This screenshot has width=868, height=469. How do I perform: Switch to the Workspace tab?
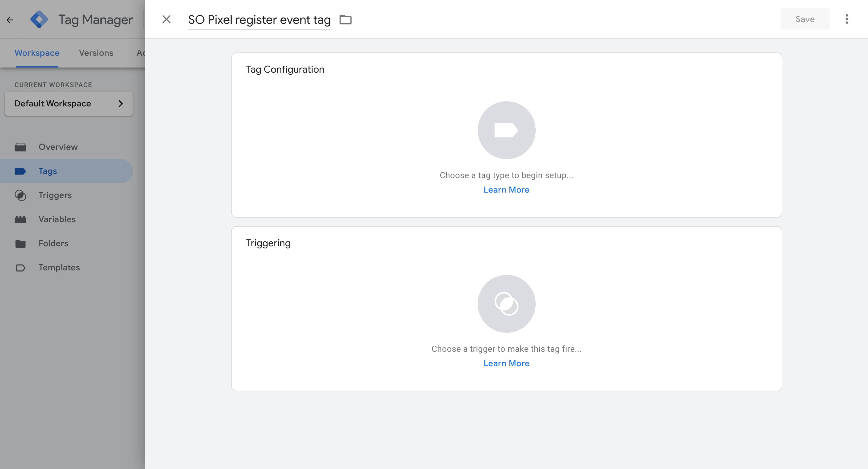tap(37, 53)
